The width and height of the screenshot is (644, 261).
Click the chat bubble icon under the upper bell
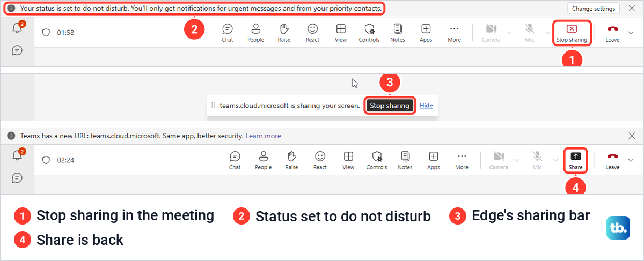pyautogui.click(x=17, y=50)
